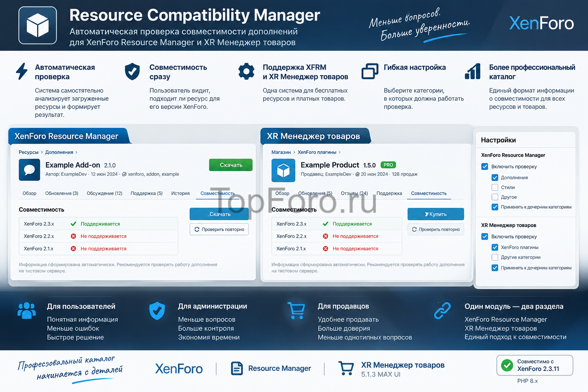Click the green Скачать button
This screenshot has height=392, width=588.
point(231,165)
